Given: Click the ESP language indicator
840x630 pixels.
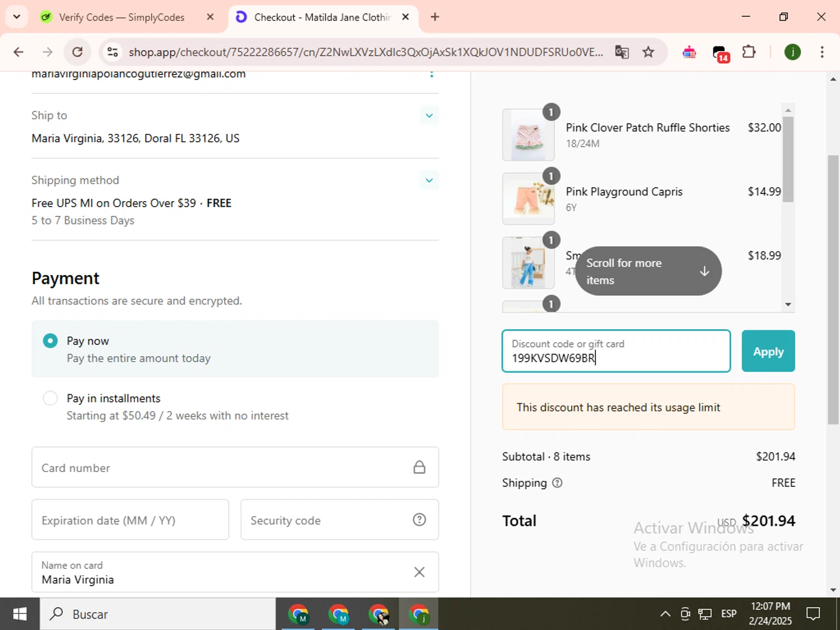Looking at the screenshot, I should 729,614.
